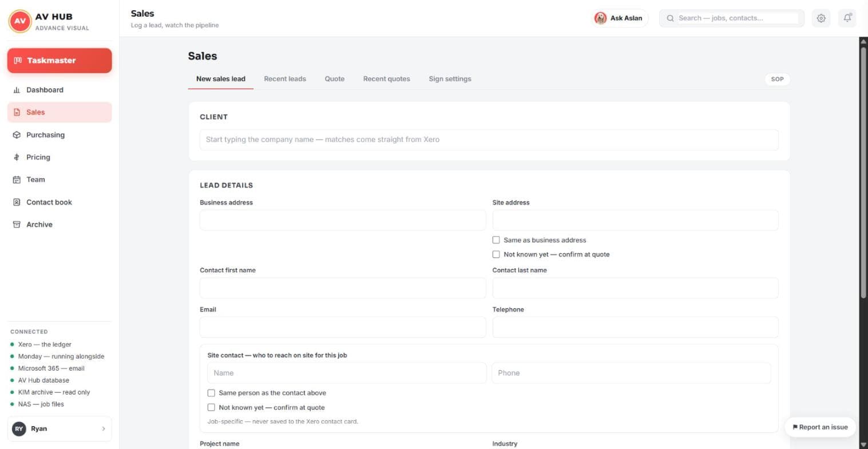Click the Report an issue button
868x449 pixels.
point(820,427)
